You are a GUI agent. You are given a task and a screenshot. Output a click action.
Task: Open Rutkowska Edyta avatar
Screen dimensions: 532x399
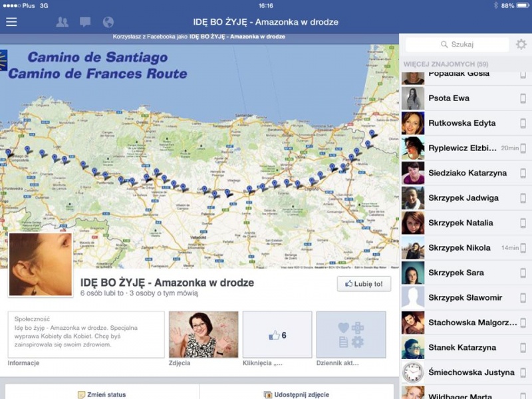tap(413, 123)
